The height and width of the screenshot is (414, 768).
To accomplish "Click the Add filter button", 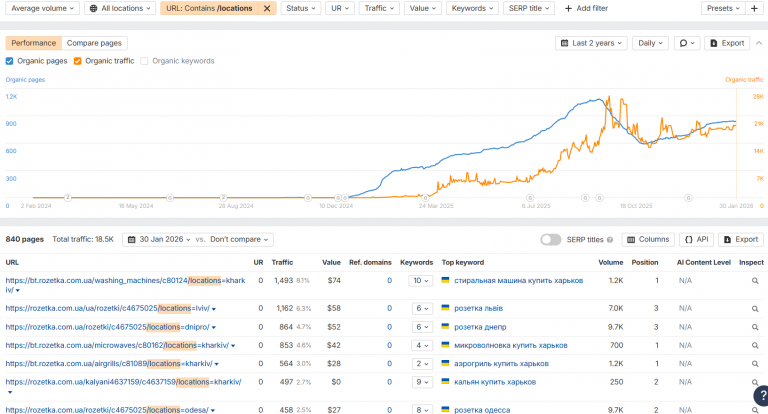I will (586, 8).
